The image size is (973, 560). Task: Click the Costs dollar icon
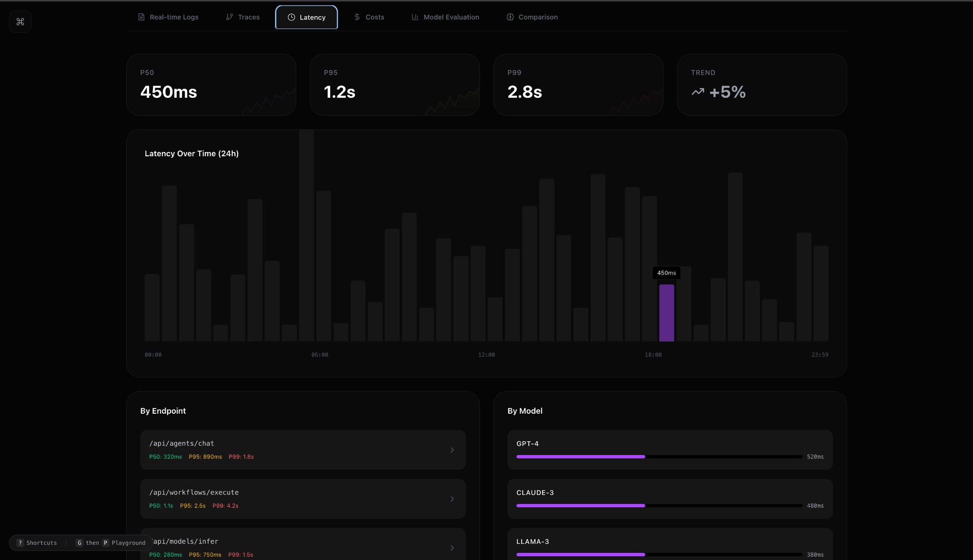357,17
